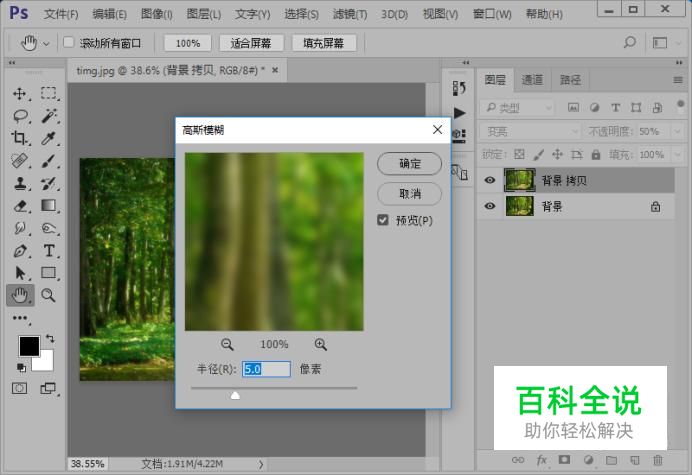Toggle lock all padlock
Viewport: 692px width, 475px height.
(596, 155)
